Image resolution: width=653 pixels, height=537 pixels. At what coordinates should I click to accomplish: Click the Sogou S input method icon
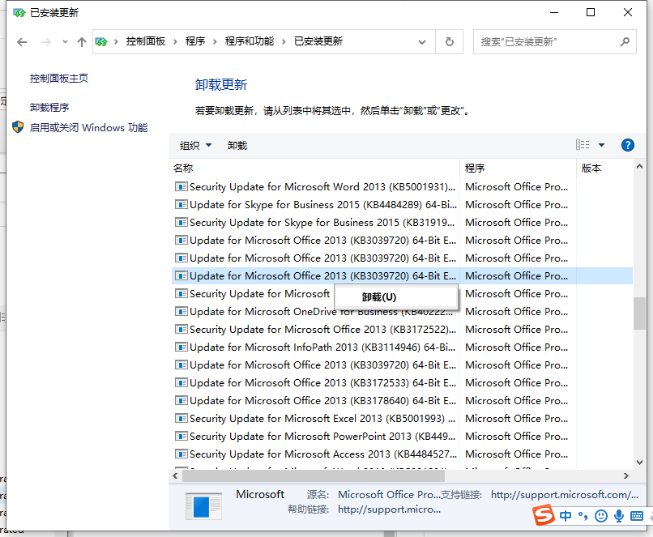point(543,515)
